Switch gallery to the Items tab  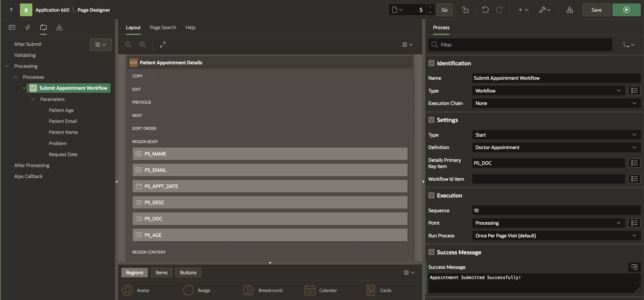[x=161, y=273]
